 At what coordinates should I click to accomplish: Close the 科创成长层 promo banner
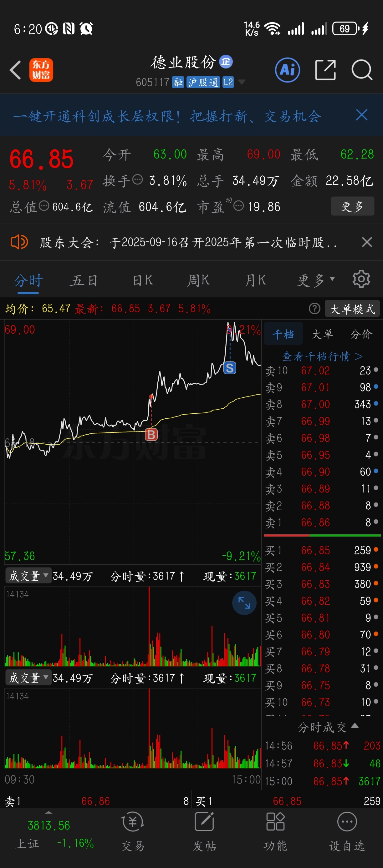coord(362,115)
